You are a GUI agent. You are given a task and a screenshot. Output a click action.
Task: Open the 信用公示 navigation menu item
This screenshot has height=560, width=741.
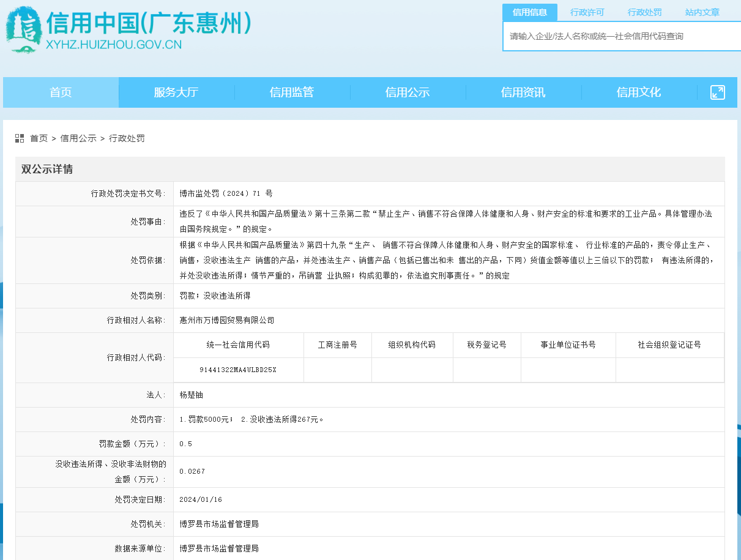[x=408, y=92]
